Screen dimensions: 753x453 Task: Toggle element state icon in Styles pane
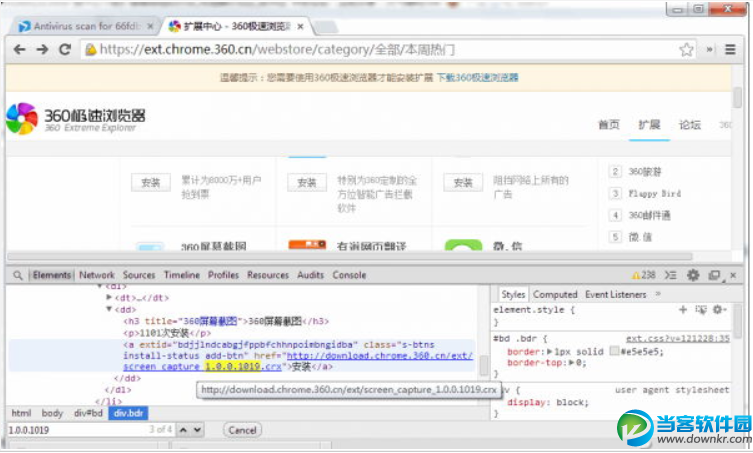tap(701, 310)
